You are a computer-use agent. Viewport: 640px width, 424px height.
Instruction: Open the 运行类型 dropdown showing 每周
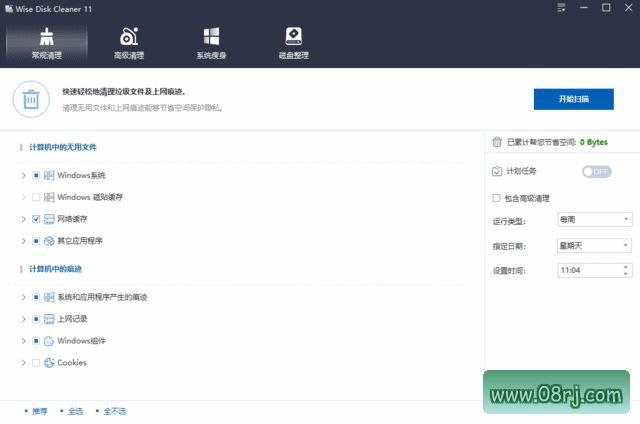click(595, 220)
